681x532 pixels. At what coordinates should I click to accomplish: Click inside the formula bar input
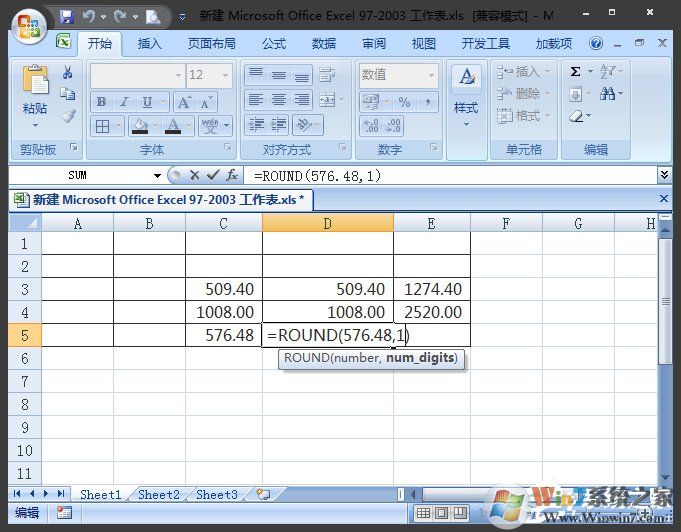pyautogui.click(x=450, y=175)
